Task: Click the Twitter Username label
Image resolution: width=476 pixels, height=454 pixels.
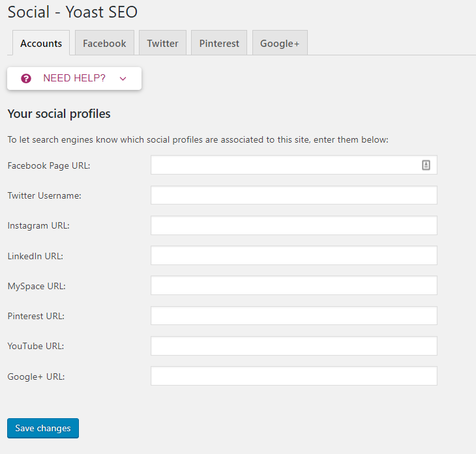Action: (44, 195)
